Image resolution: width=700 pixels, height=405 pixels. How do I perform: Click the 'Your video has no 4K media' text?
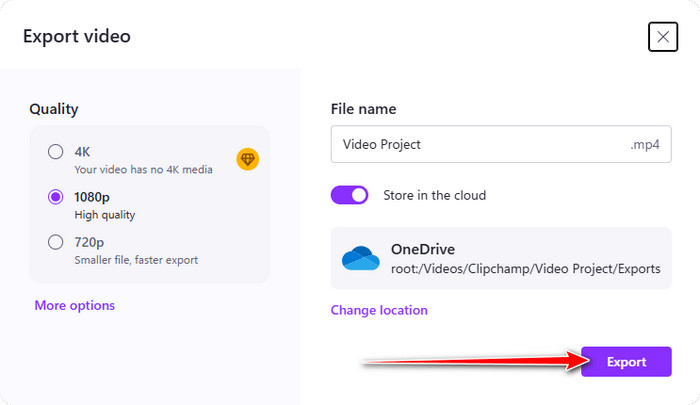pos(143,170)
